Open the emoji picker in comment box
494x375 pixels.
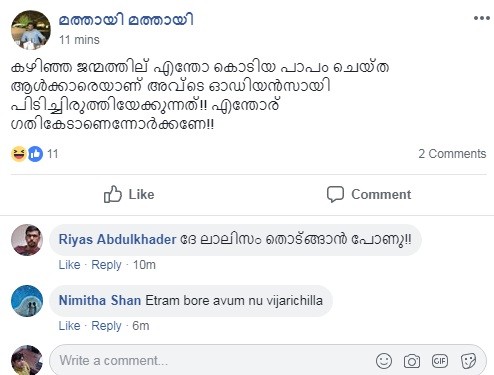tap(384, 361)
